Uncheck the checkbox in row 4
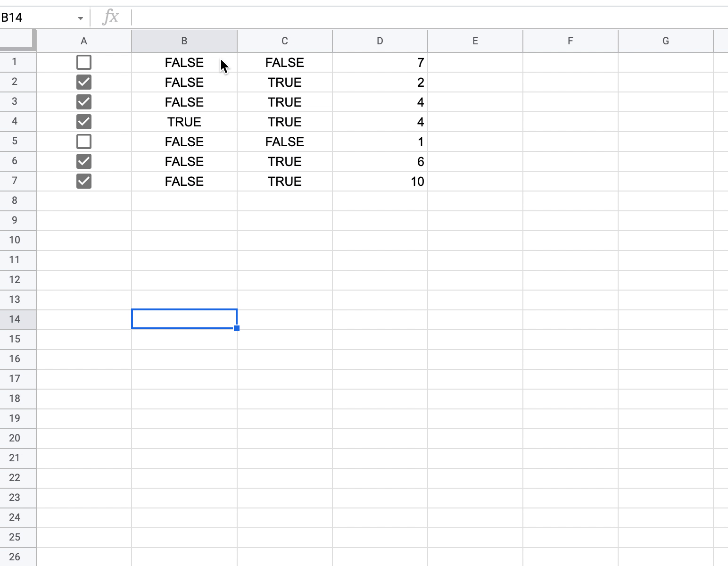 coord(83,122)
